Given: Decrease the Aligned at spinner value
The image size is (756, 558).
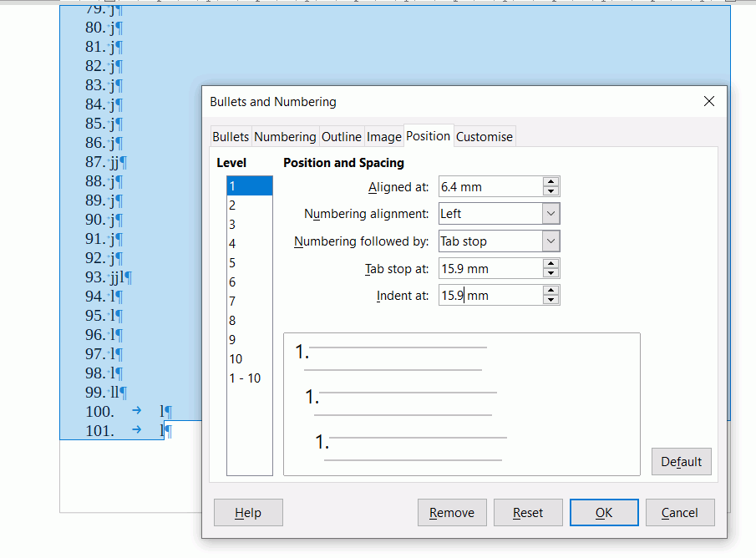Looking at the screenshot, I should coord(551,191).
